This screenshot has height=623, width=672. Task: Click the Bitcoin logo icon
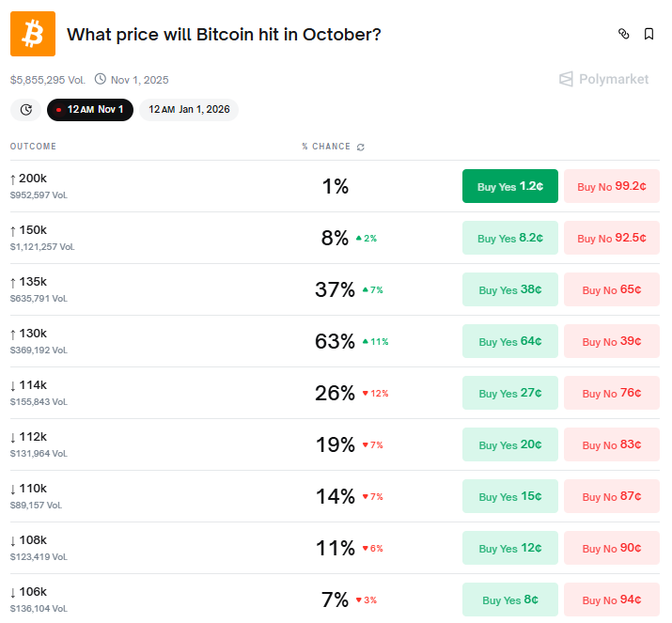click(33, 34)
